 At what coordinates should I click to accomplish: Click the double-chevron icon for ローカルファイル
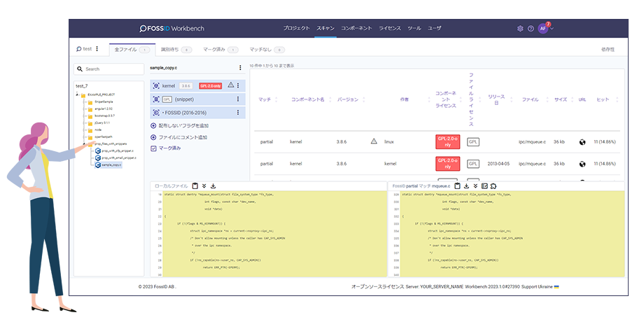pyautogui.click(x=204, y=185)
